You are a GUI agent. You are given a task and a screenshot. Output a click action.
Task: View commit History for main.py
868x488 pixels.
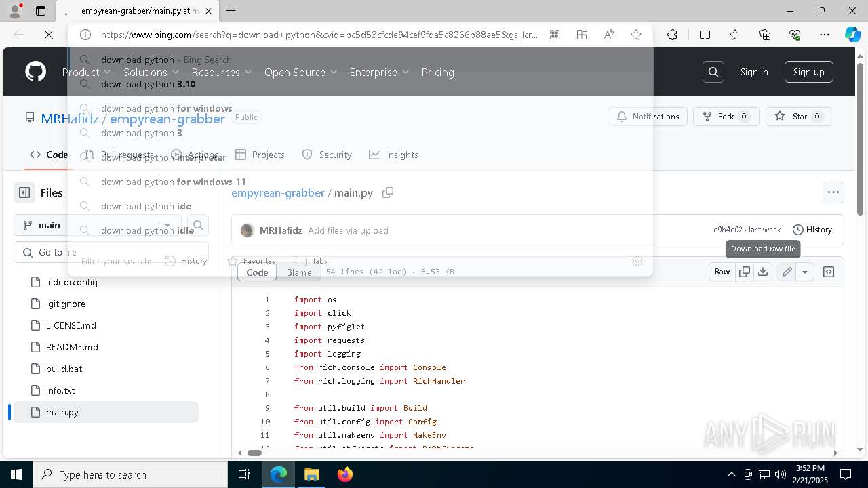812,230
